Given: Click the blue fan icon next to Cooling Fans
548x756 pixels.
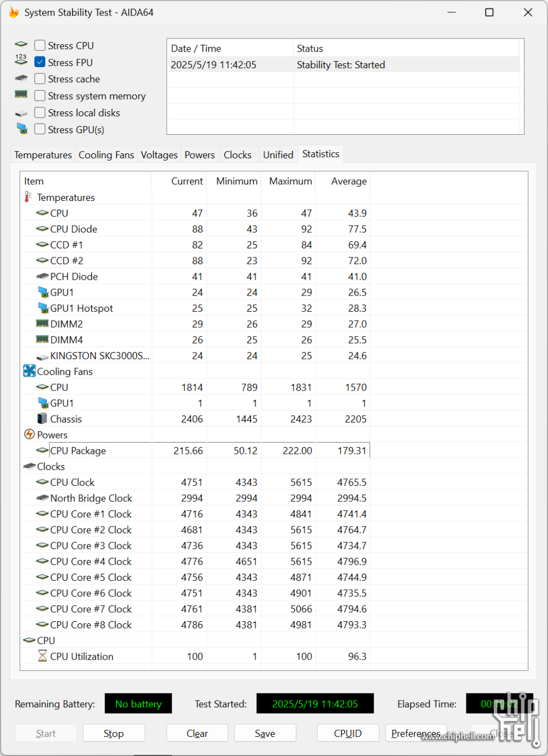Looking at the screenshot, I should tap(29, 371).
